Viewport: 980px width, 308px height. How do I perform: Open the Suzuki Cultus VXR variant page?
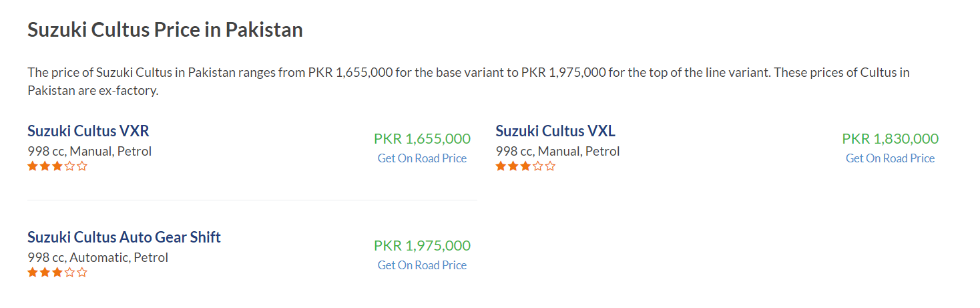pos(88,131)
